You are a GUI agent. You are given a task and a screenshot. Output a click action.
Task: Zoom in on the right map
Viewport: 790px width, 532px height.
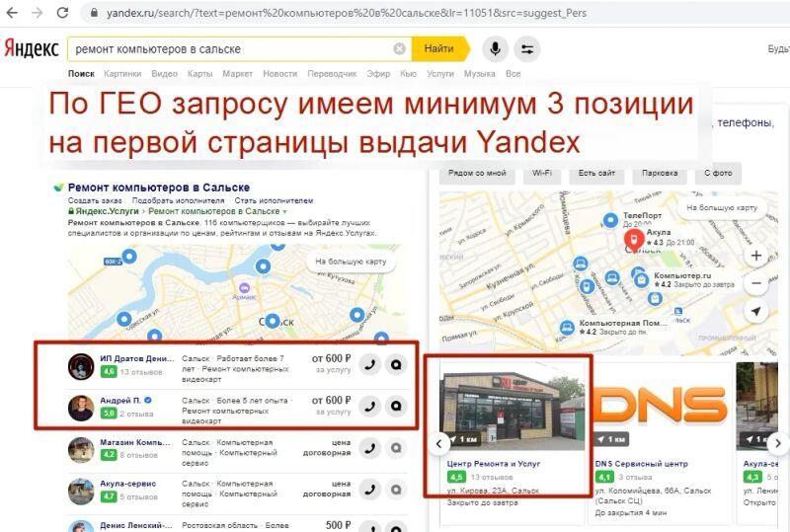[755, 256]
